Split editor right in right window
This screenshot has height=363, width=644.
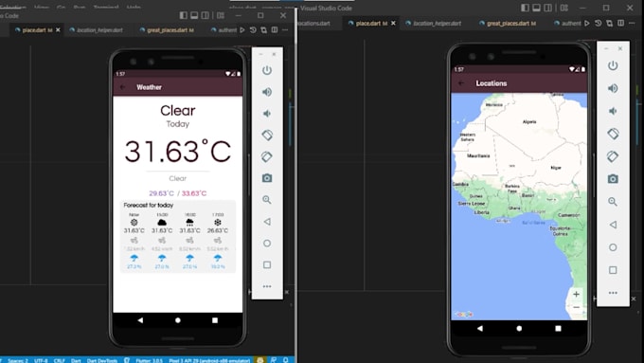point(620,24)
